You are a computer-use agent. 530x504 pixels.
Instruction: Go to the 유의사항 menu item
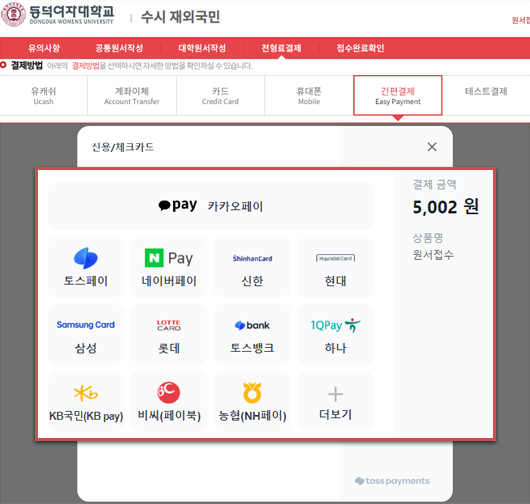[x=44, y=48]
